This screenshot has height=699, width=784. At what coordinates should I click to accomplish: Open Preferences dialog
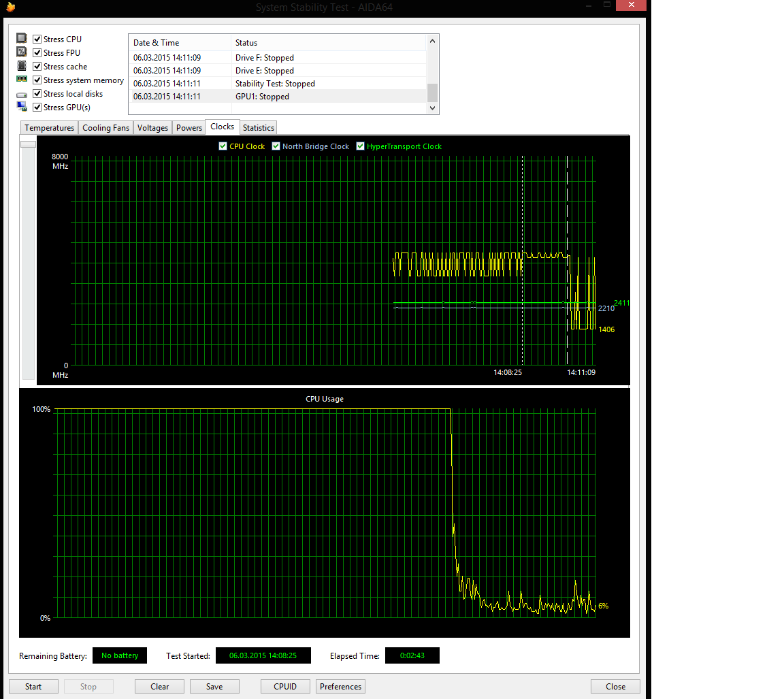[x=340, y=687]
